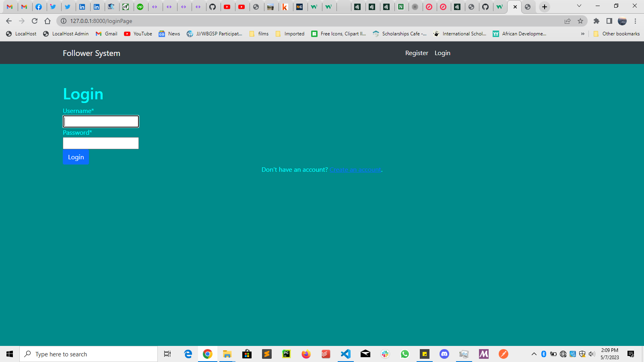
Task: Open Slack from the taskbar
Action: coord(385,354)
